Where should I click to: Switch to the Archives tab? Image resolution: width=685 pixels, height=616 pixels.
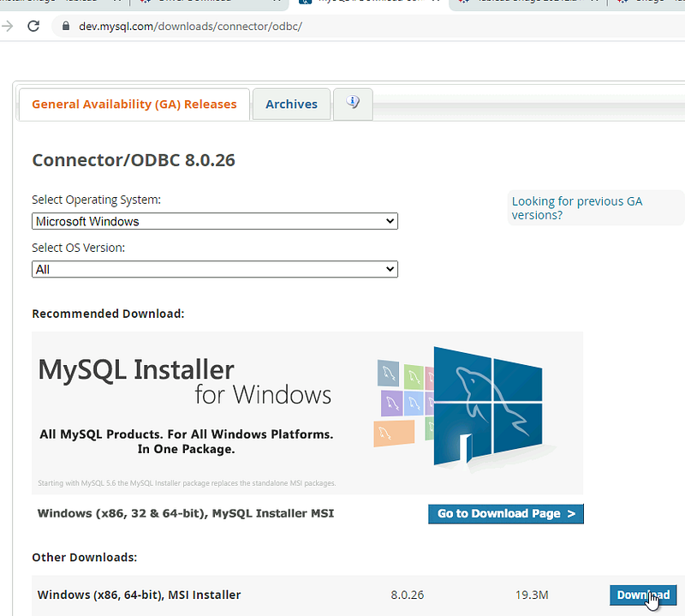coord(291,104)
